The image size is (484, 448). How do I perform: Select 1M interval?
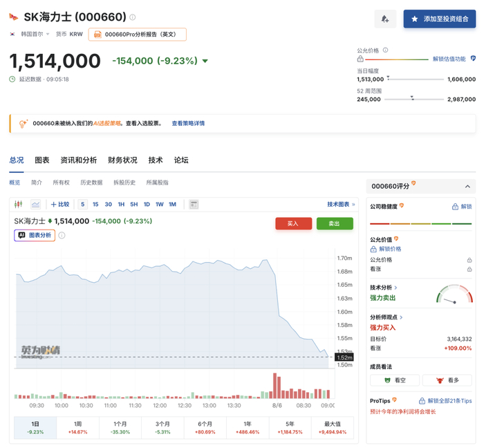point(173,204)
